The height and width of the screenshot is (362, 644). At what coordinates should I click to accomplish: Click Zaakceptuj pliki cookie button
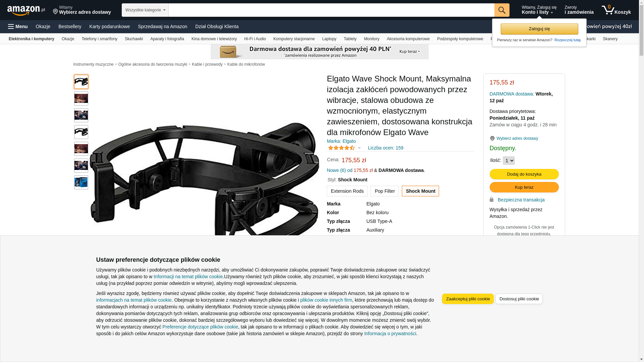[x=468, y=299]
